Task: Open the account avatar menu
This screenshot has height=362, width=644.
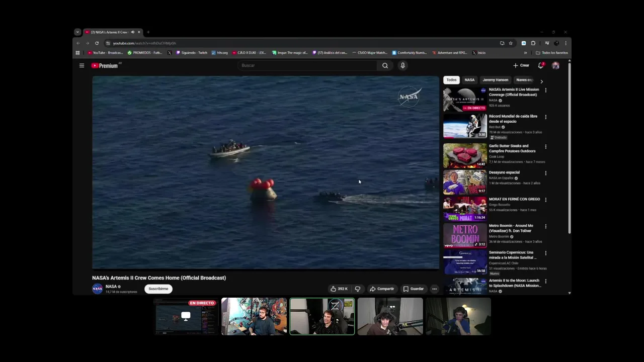Action: point(555,65)
